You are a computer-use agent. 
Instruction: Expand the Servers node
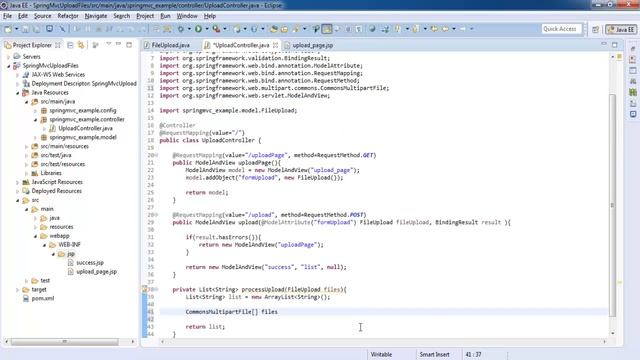9,57
